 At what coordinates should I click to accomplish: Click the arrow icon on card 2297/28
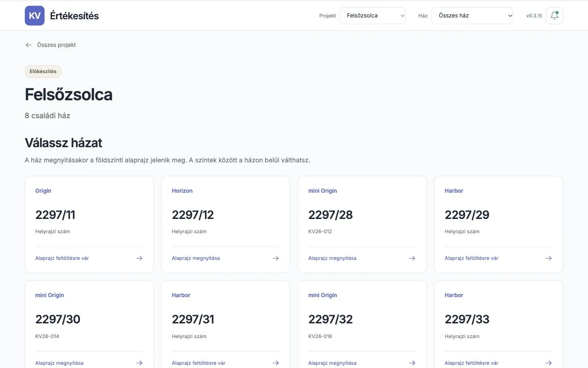point(412,258)
